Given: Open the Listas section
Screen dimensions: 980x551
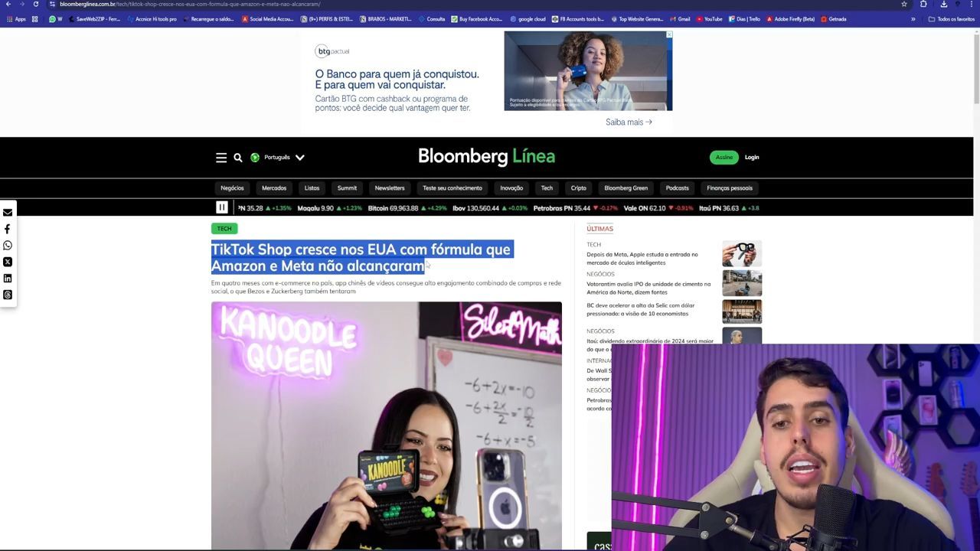Looking at the screenshot, I should click(x=312, y=188).
